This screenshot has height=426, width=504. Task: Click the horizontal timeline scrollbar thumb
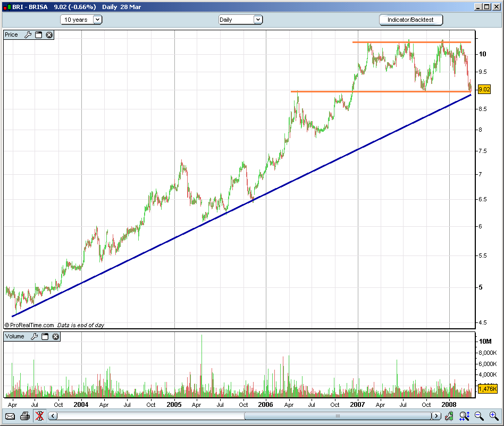tap(338, 416)
